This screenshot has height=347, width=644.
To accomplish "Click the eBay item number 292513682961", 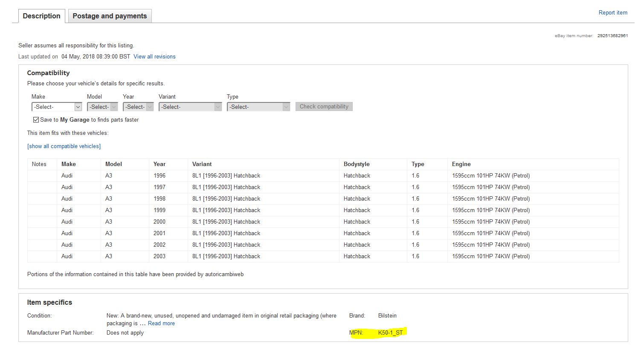I will (612, 36).
